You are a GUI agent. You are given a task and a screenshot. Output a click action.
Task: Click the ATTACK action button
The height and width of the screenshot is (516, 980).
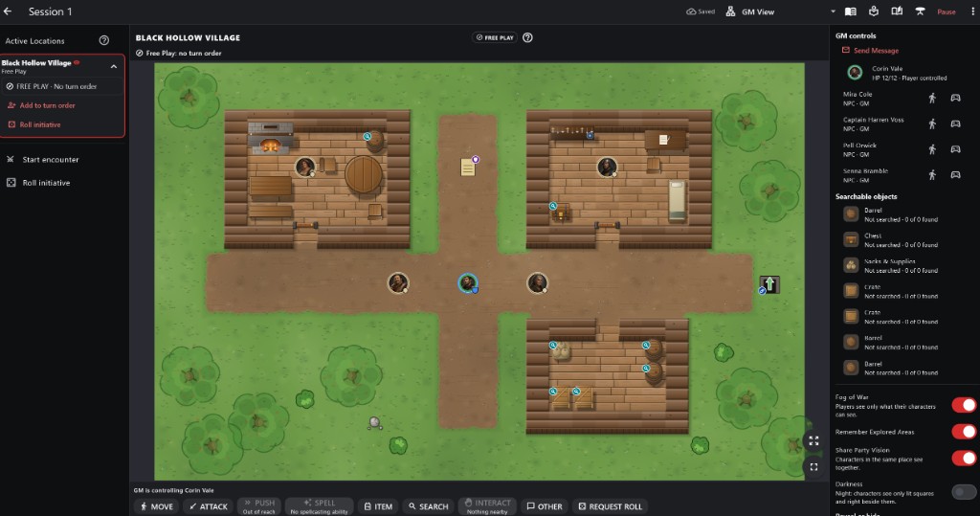pos(208,506)
